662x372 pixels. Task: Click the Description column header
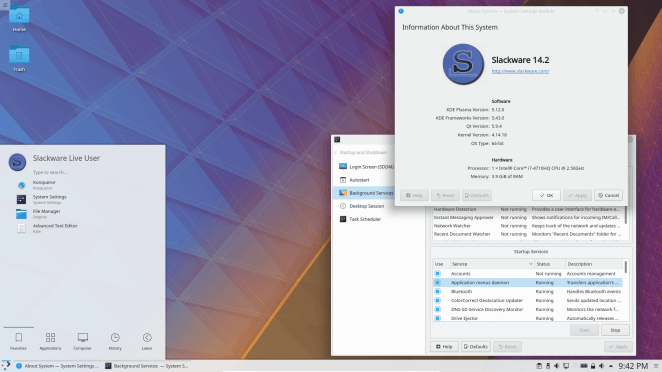point(594,264)
